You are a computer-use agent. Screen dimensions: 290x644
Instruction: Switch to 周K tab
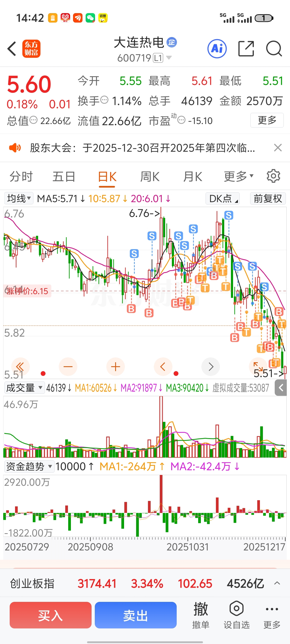tap(150, 177)
